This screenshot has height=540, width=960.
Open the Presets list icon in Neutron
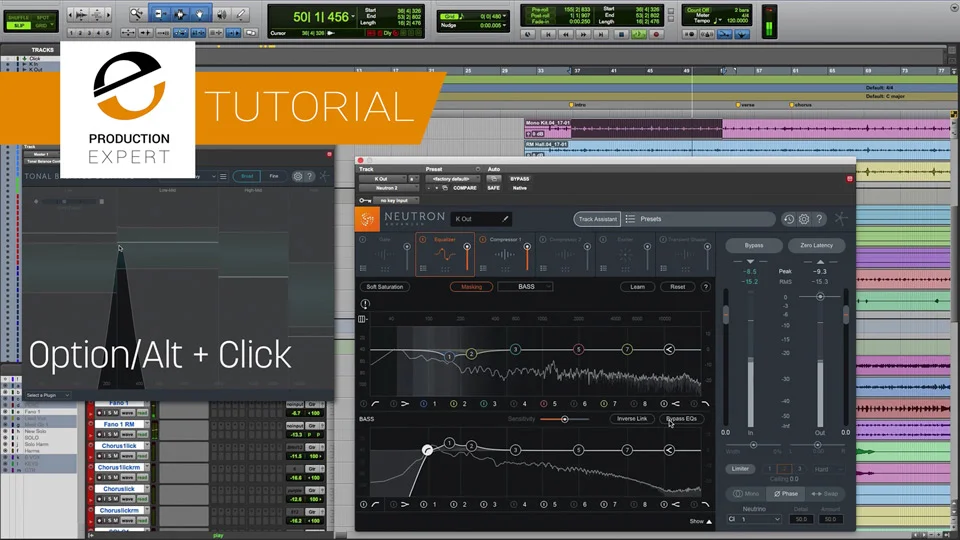coord(630,219)
